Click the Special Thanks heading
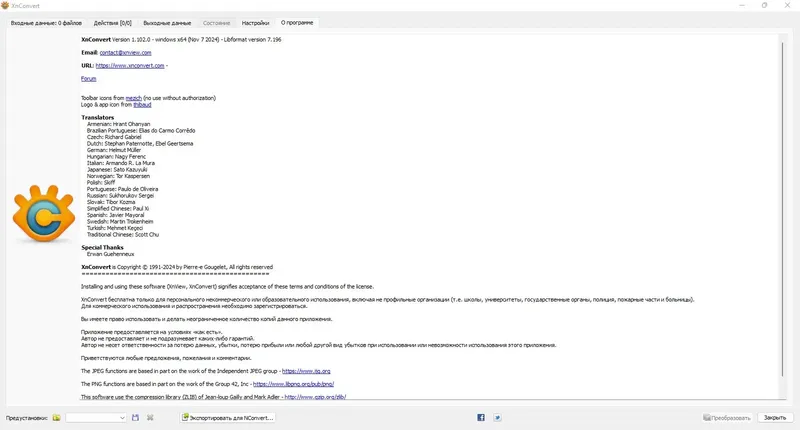 click(102, 247)
